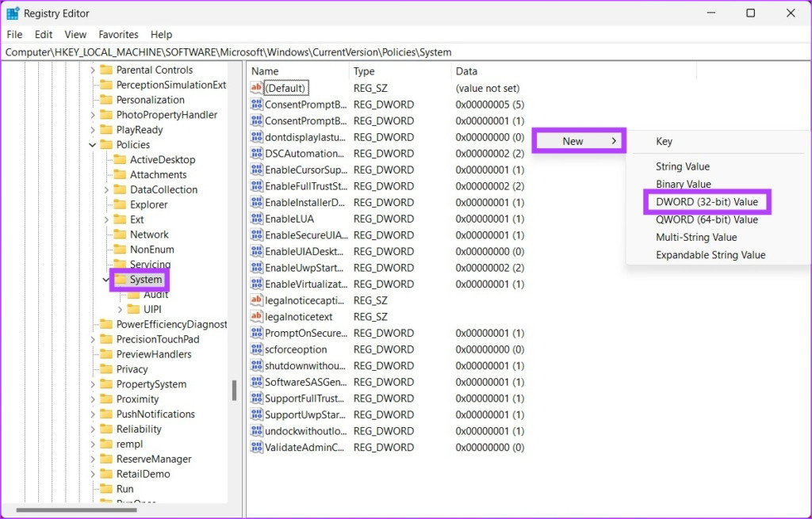This screenshot has width=812, height=519.
Task: Open the View menu
Action: tap(75, 34)
